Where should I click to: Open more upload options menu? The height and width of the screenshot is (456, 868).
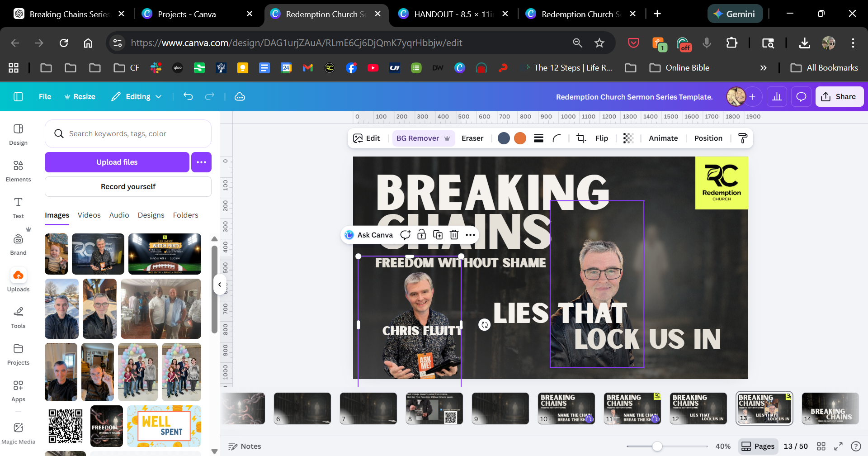[201, 162]
